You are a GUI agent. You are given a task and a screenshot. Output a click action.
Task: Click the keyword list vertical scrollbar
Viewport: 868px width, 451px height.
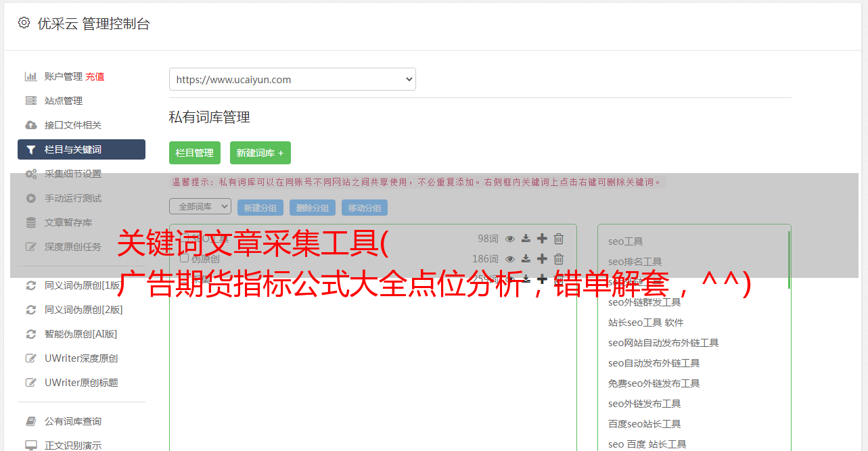coord(789,260)
